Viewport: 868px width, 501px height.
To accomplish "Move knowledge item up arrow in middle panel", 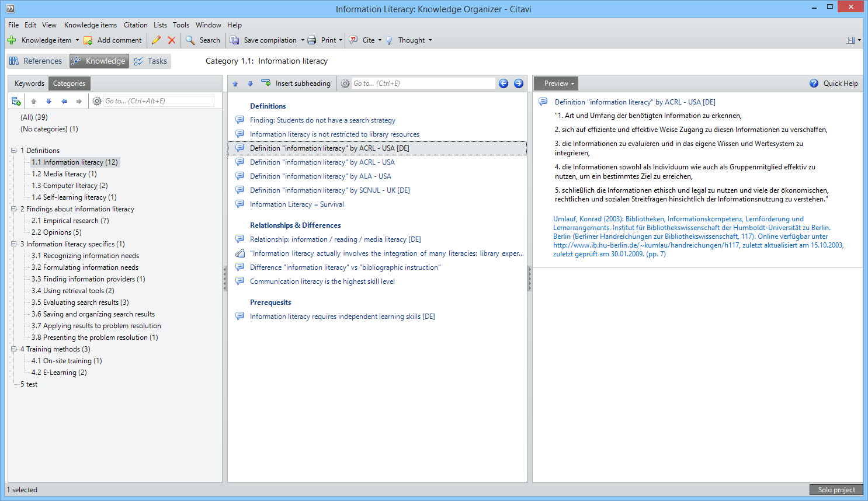I will tap(235, 83).
